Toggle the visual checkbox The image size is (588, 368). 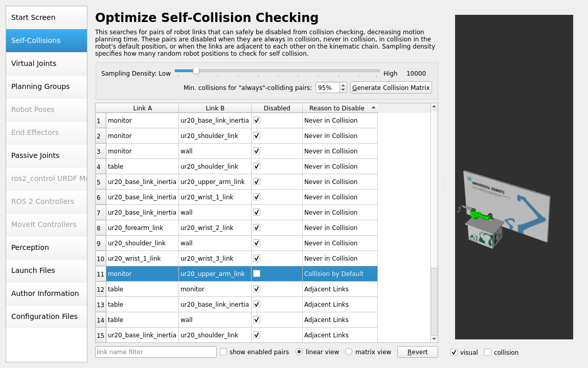click(x=454, y=352)
